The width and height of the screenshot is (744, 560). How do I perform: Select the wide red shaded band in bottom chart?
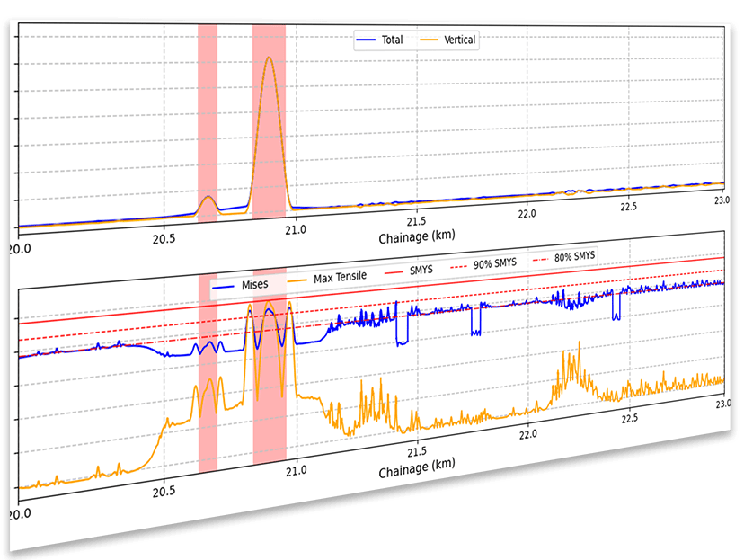coord(270,367)
